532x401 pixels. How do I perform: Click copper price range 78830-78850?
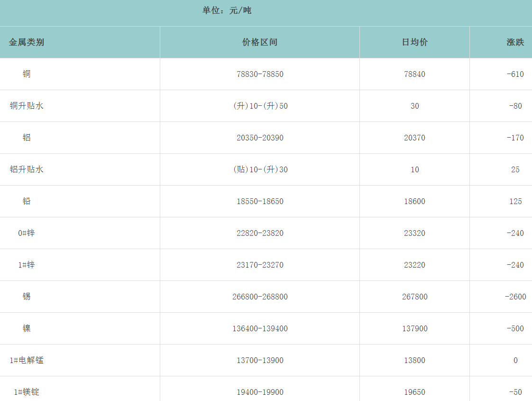(260, 74)
